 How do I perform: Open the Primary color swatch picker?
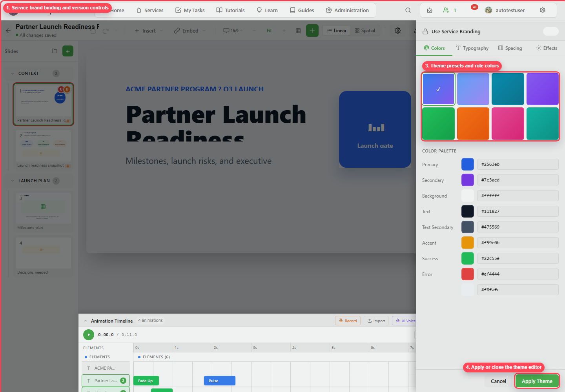468,164
